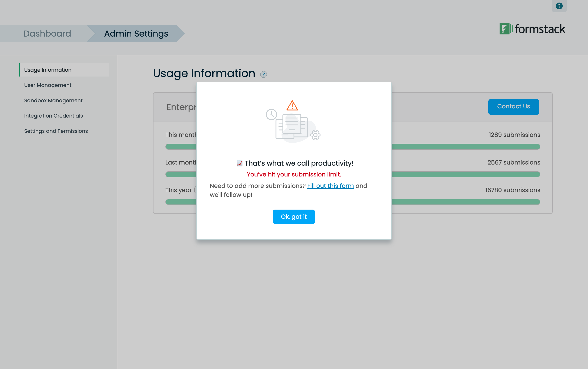Viewport: 588px width, 369px height.
Task: Select Usage Information in the sidebar
Action: (x=48, y=70)
